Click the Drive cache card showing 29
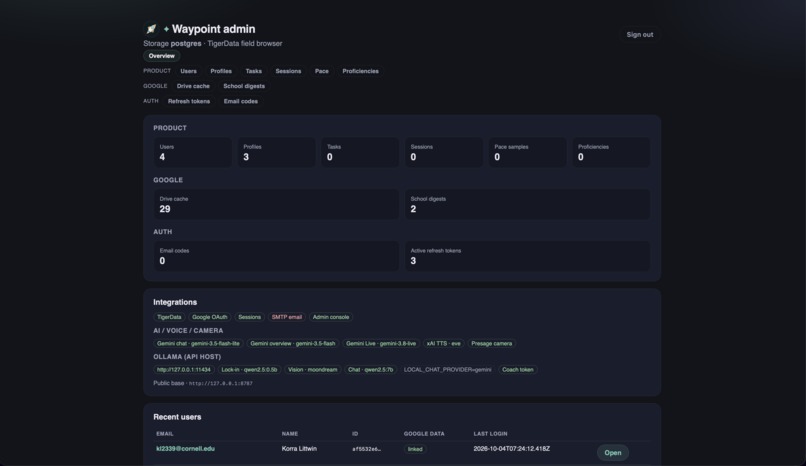 [277, 204]
